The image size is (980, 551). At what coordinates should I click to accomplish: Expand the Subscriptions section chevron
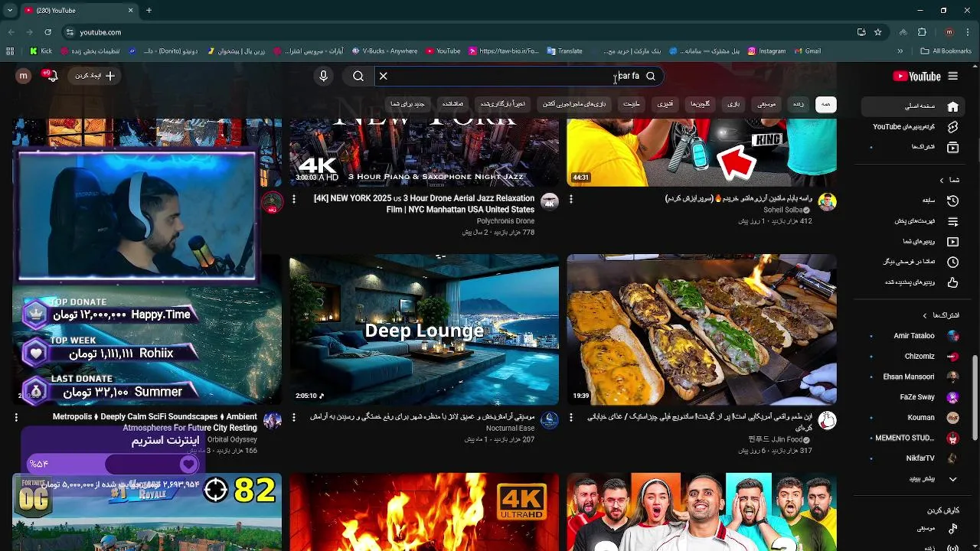tap(924, 315)
